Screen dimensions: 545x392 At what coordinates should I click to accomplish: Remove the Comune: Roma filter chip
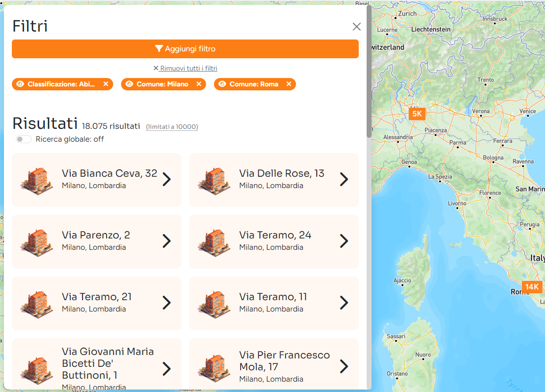click(289, 84)
